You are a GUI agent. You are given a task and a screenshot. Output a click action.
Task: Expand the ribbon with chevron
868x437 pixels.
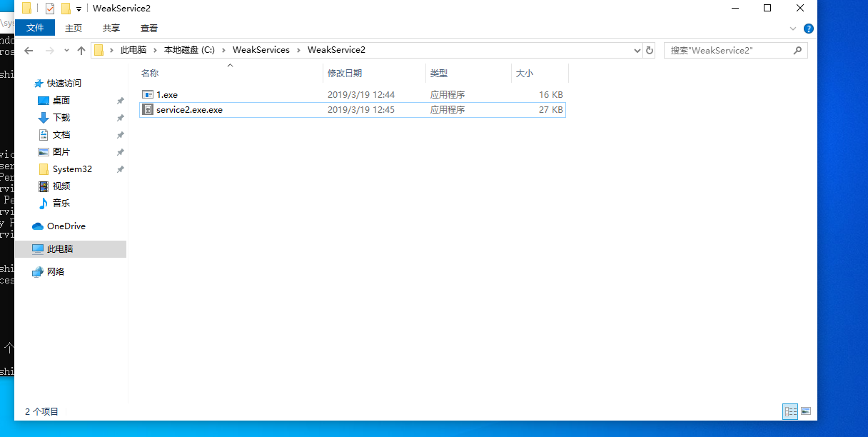(792, 29)
